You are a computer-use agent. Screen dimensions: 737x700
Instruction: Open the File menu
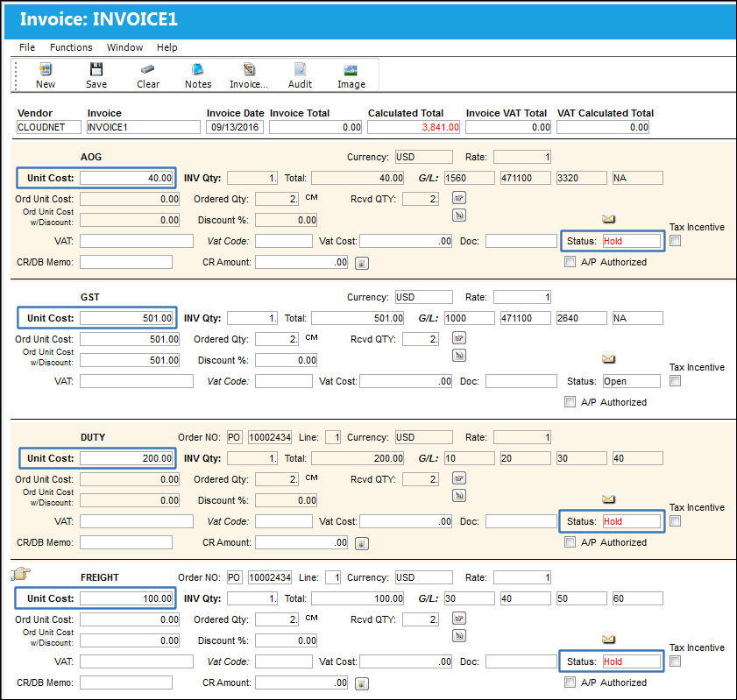pyautogui.click(x=27, y=47)
